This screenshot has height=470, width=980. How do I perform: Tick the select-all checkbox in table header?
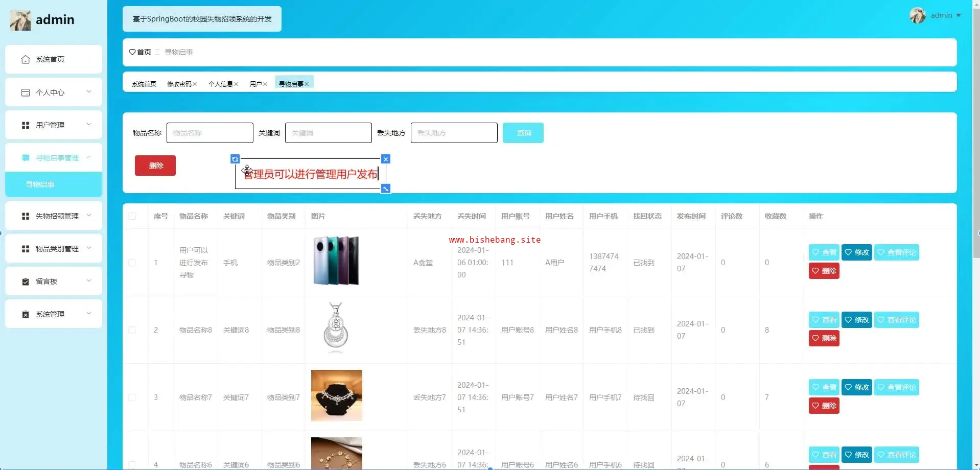click(132, 216)
